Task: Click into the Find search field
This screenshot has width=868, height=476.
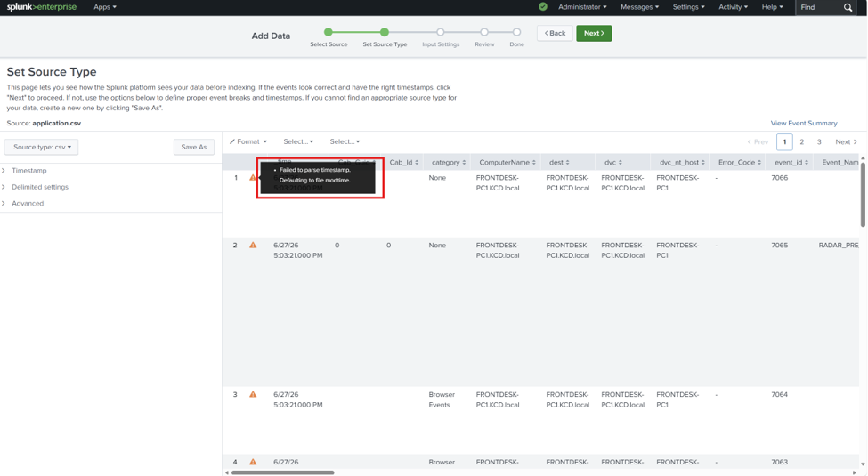Action: (x=819, y=7)
